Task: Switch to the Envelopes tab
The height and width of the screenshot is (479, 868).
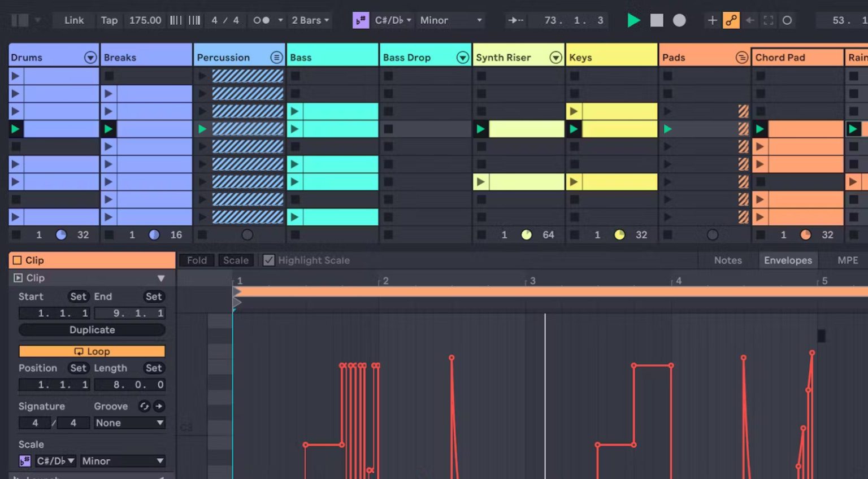Action: (788, 260)
